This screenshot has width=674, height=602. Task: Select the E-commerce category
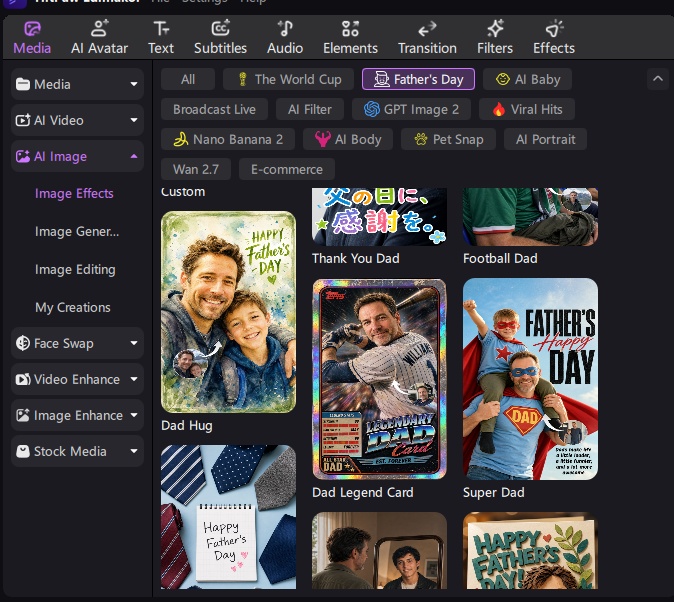[287, 169]
